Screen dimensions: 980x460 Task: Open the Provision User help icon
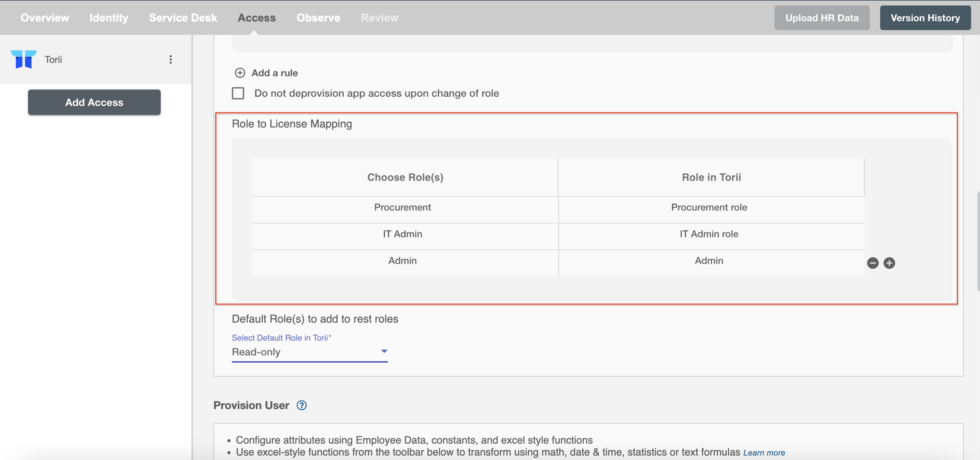pyautogui.click(x=302, y=405)
